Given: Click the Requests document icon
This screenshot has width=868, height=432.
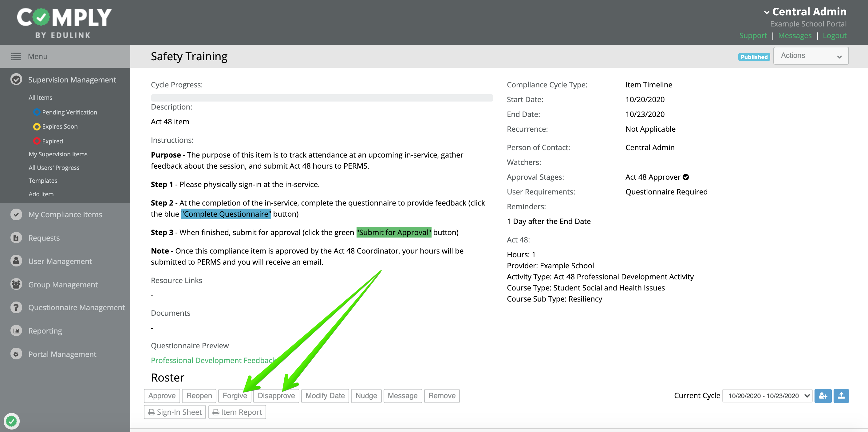Looking at the screenshot, I should [x=16, y=238].
